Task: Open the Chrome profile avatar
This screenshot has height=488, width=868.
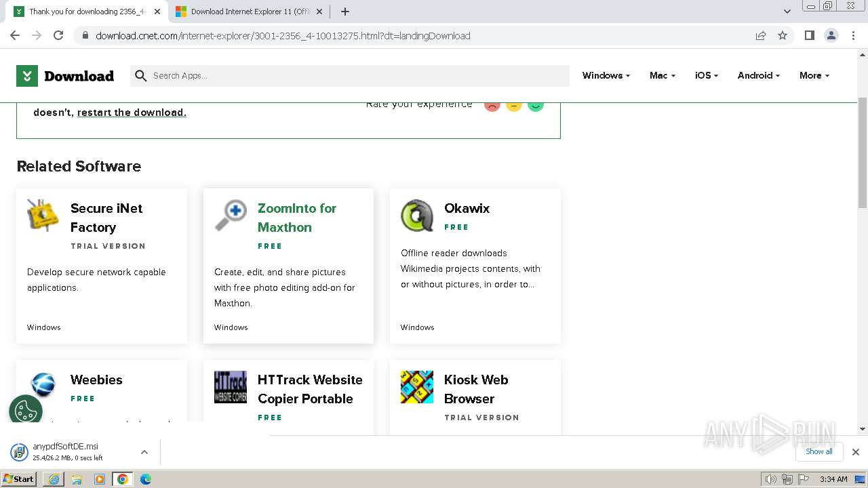Action: (x=831, y=35)
